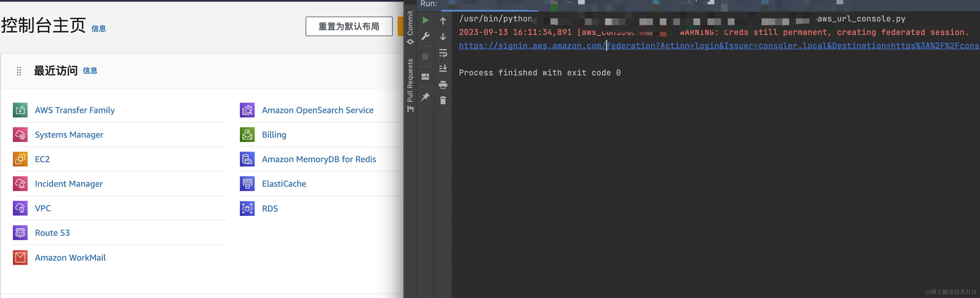Click the green Billing service icon
The height and width of the screenshot is (298, 980).
click(247, 134)
